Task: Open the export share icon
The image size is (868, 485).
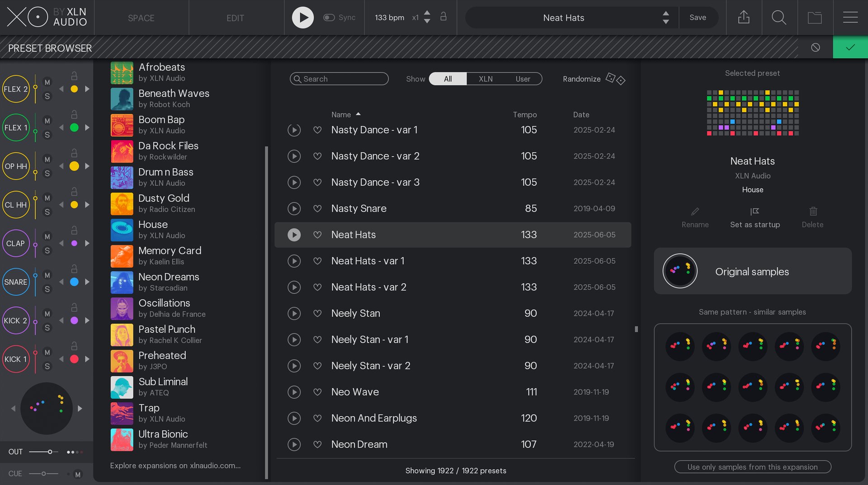Action: tap(744, 18)
